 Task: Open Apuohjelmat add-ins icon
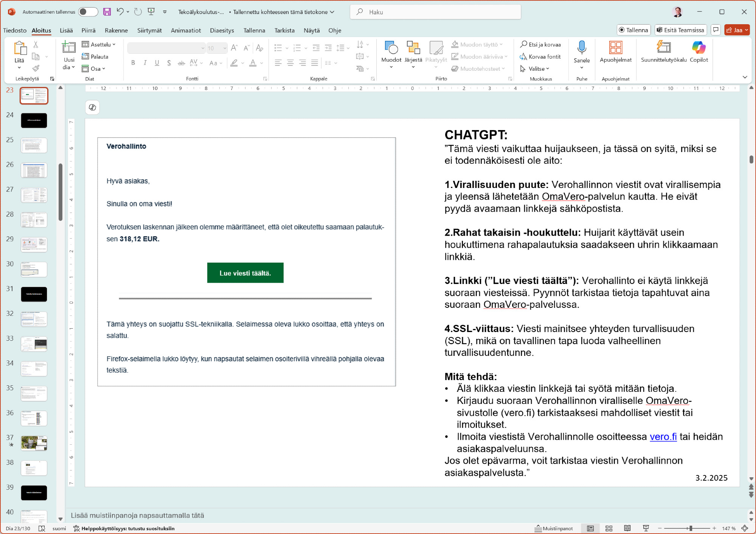(x=616, y=47)
